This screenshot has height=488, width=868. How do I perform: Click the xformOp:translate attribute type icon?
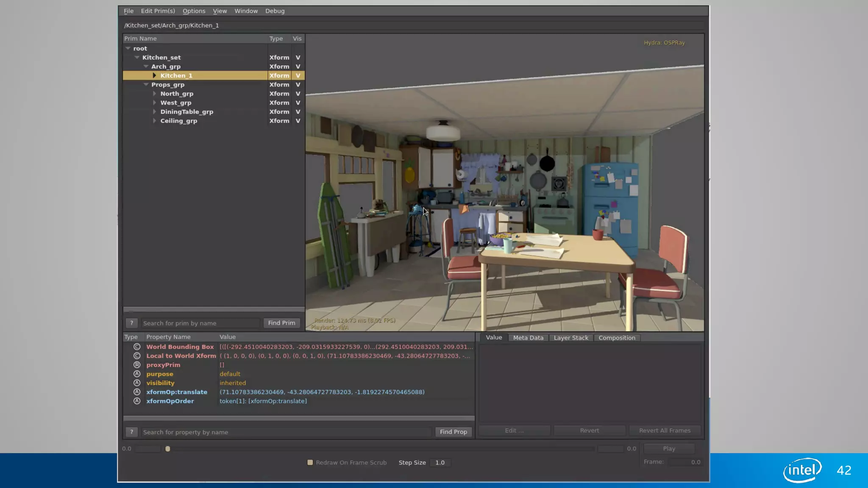pyautogui.click(x=137, y=392)
